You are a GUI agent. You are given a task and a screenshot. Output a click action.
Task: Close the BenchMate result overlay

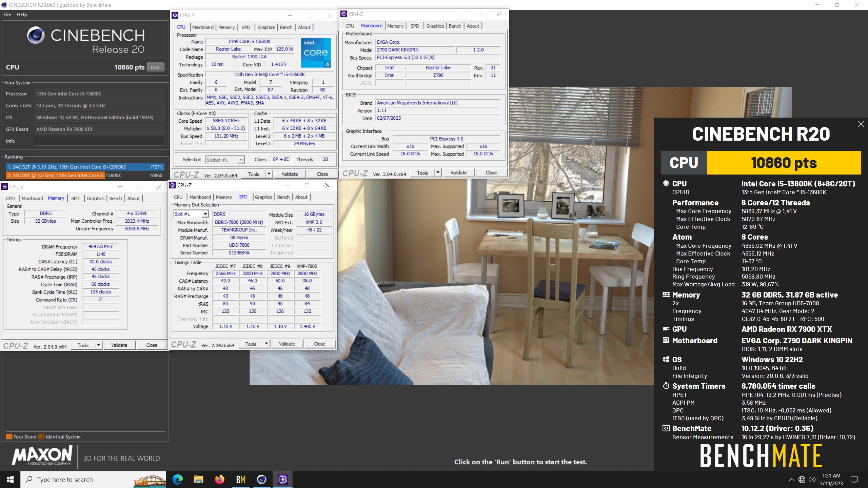coord(861,124)
